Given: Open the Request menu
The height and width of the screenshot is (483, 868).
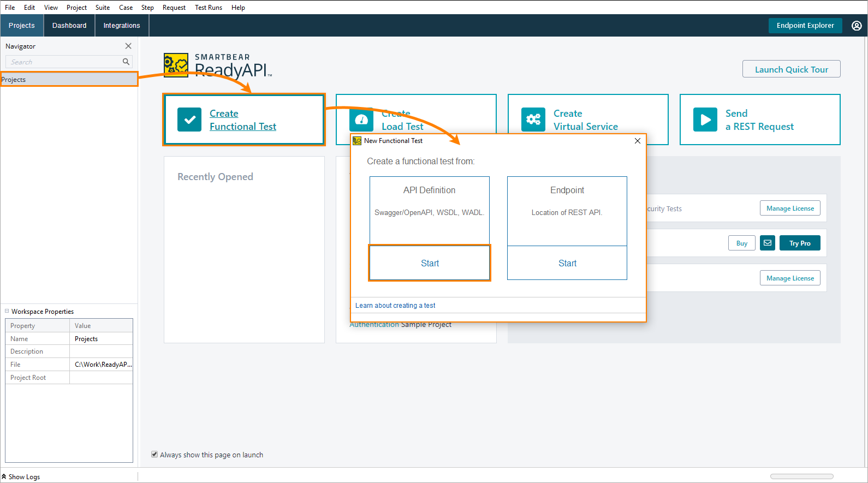Looking at the screenshot, I should [174, 8].
